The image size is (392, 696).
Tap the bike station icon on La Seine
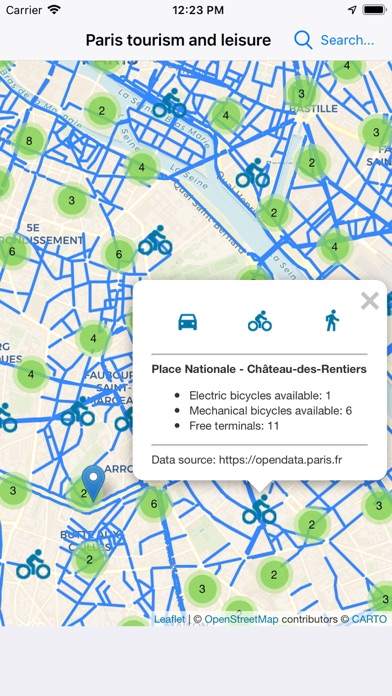169,103
